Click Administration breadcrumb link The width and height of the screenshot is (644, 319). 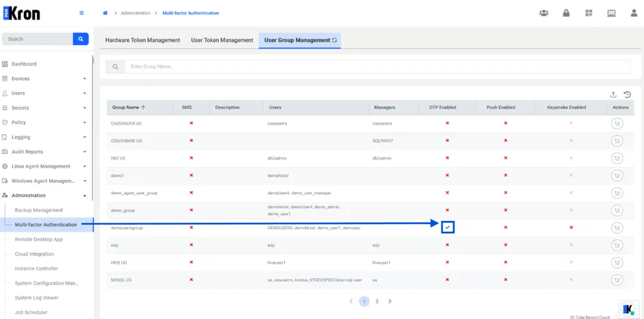coord(136,13)
